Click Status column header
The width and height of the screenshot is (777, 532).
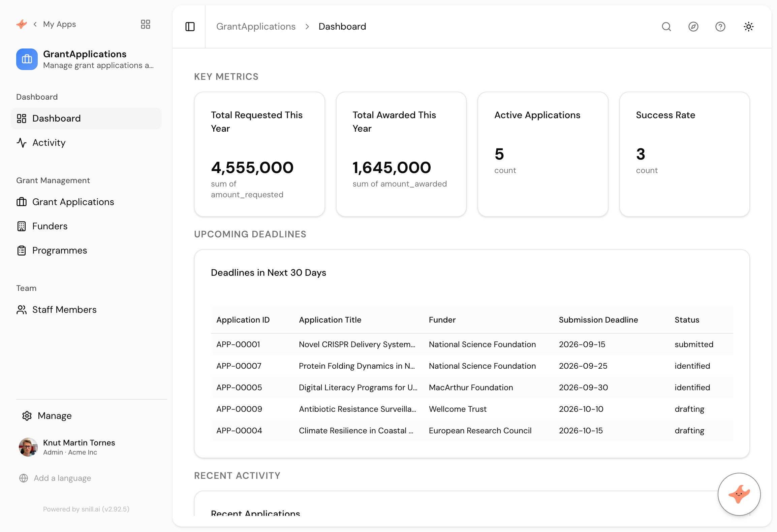click(x=687, y=320)
